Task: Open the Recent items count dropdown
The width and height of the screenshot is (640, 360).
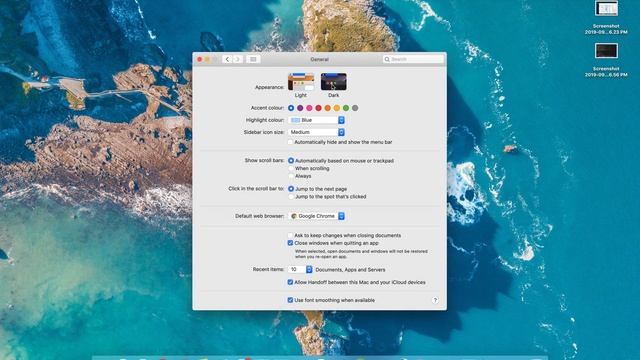Action: tap(300, 269)
